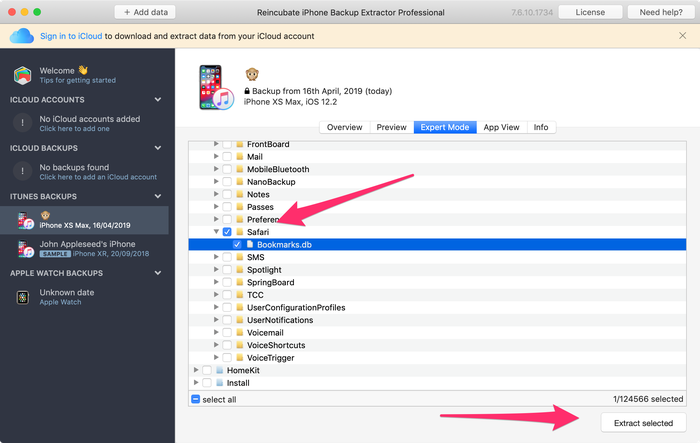Screen dimensions: 700x443
Task: Collapse the Safari folder
Action: [x=216, y=232]
